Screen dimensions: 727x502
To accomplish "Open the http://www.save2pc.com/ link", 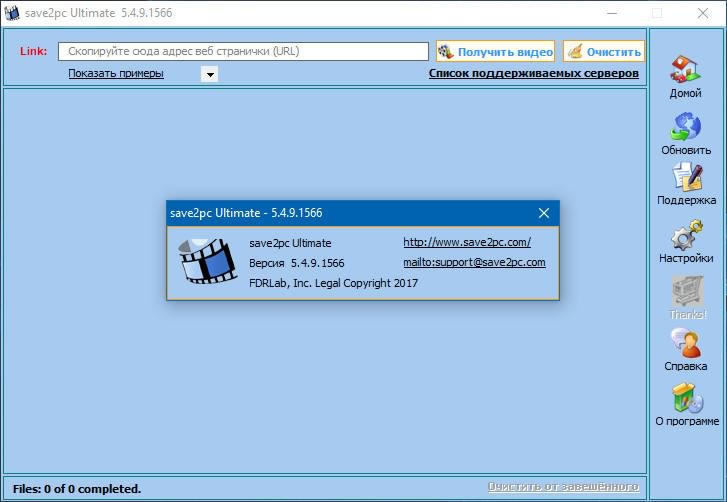I will coord(467,242).
